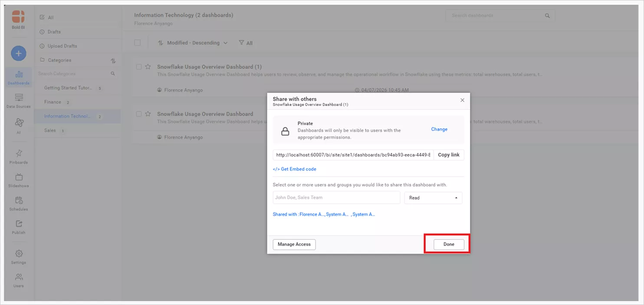Click the search dashboards magnifier icon
Viewport: 644px width, 305px height.
[547, 16]
